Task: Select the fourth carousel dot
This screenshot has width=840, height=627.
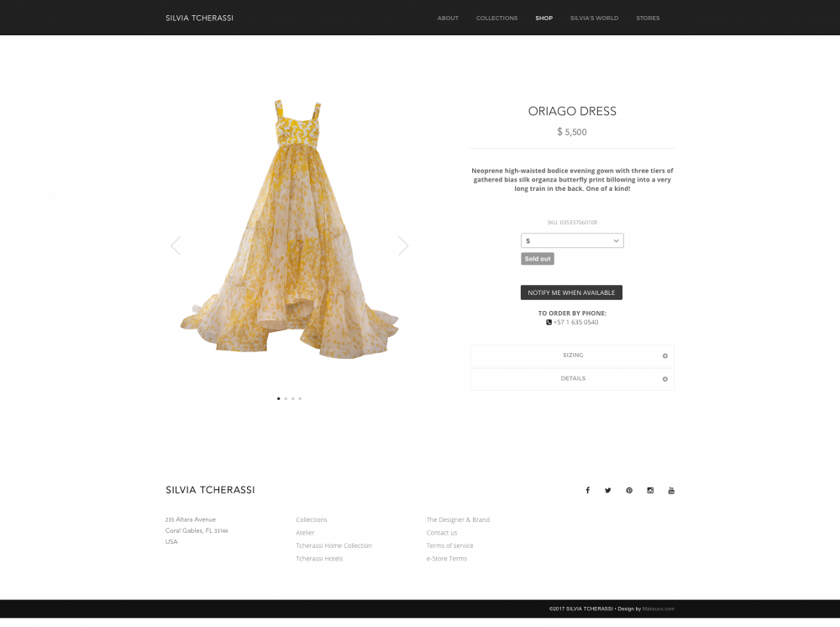Action: tap(300, 398)
